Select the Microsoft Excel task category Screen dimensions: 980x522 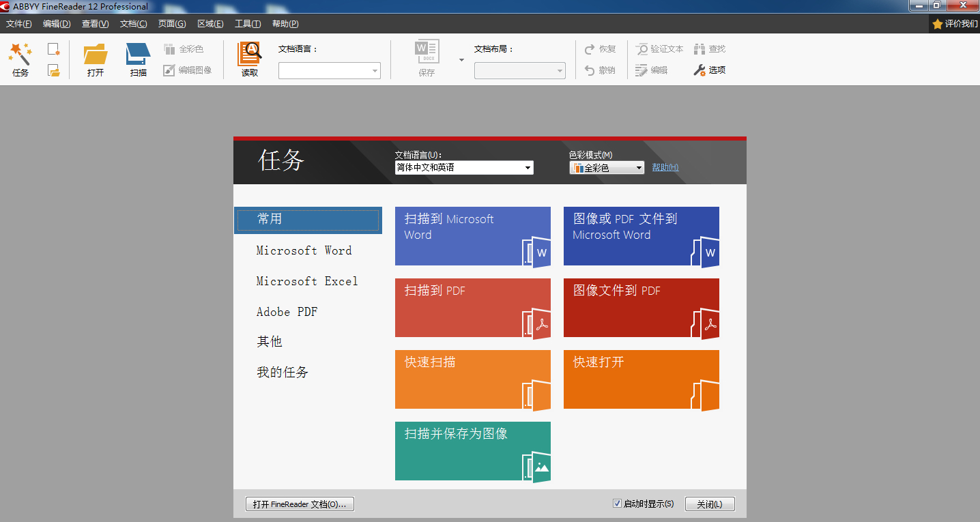tap(307, 281)
